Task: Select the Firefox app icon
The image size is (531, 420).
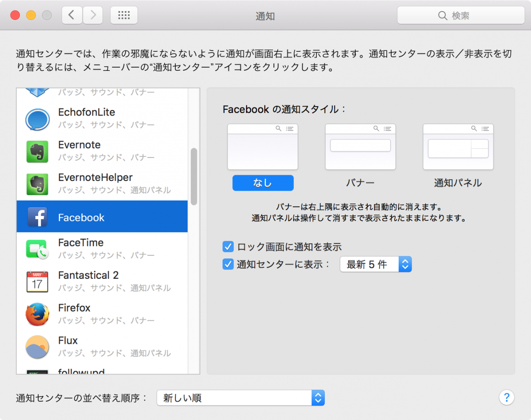Action: coord(37,314)
